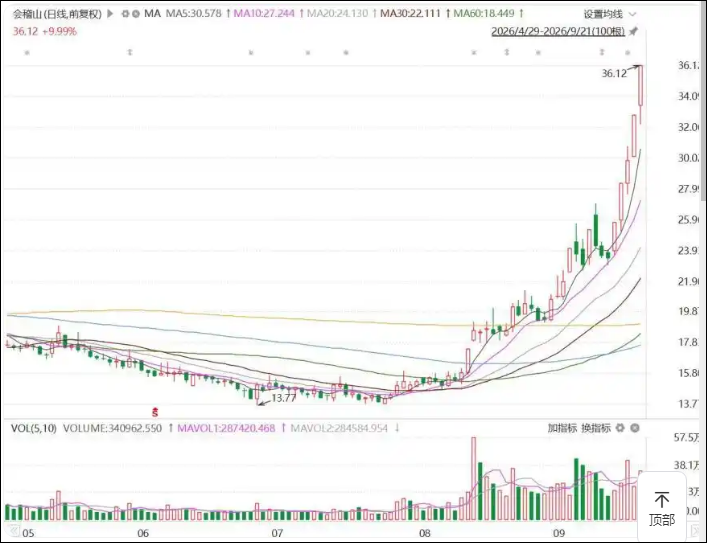
Task: Close the VOL indicator panel
Action: coord(635,428)
